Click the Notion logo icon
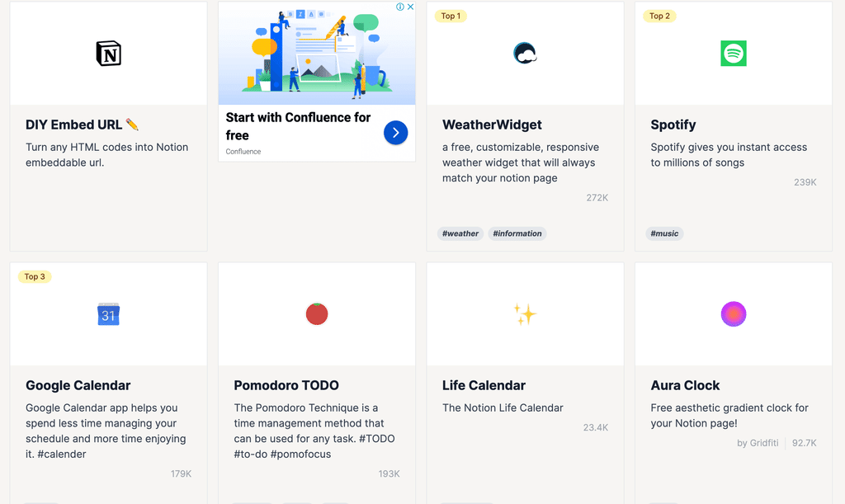The width and height of the screenshot is (845, 504). [108, 54]
